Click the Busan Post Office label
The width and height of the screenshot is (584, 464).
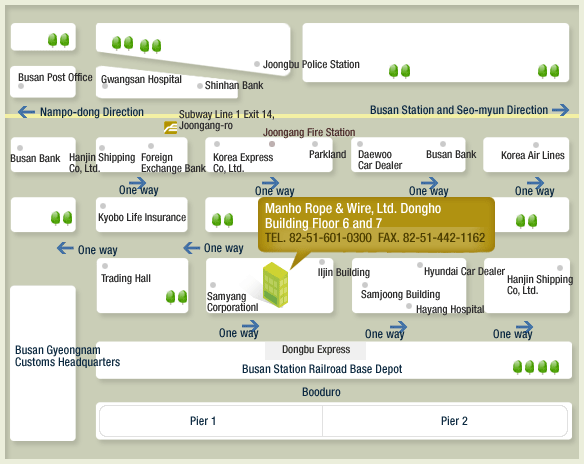55,77
